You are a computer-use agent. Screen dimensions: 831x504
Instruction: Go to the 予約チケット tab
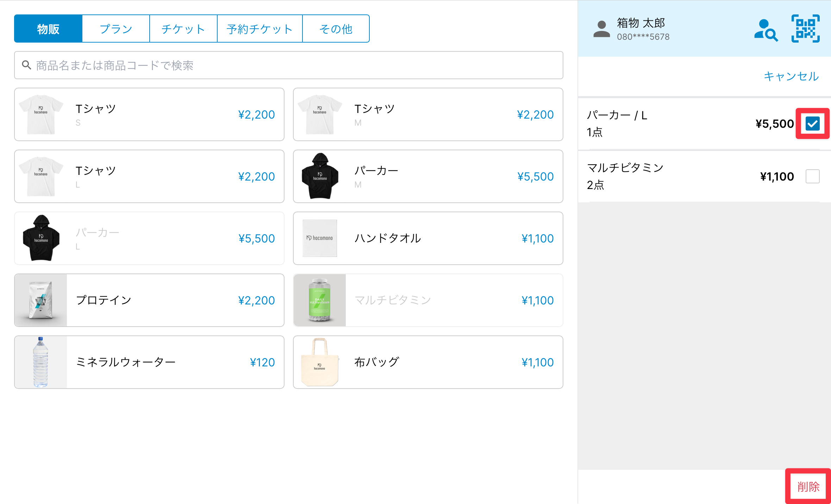[x=260, y=29]
